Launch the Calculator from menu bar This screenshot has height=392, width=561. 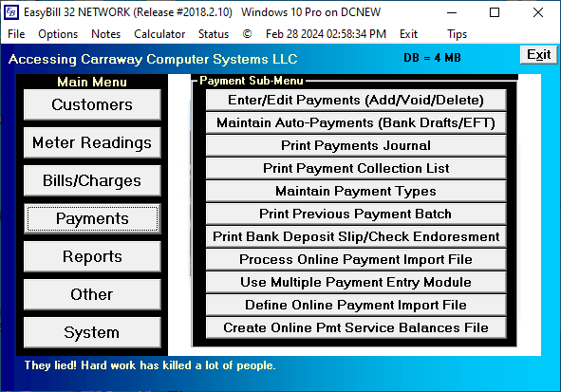point(159,34)
